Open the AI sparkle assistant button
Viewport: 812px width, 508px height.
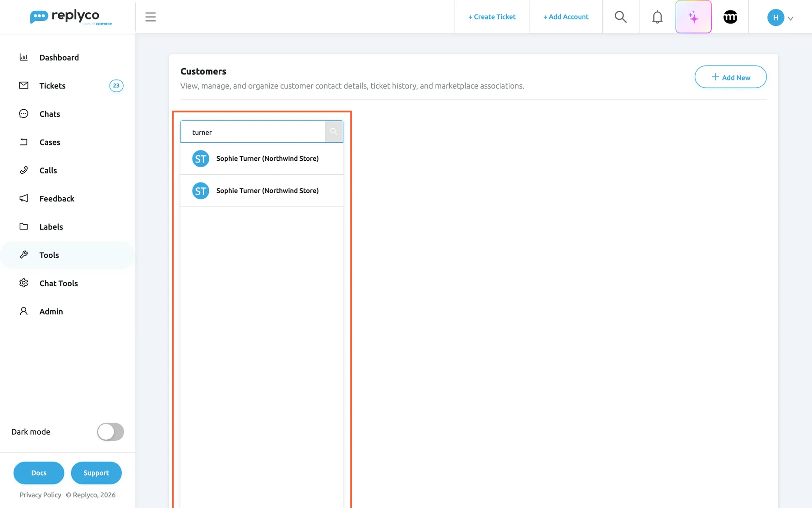pos(693,17)
